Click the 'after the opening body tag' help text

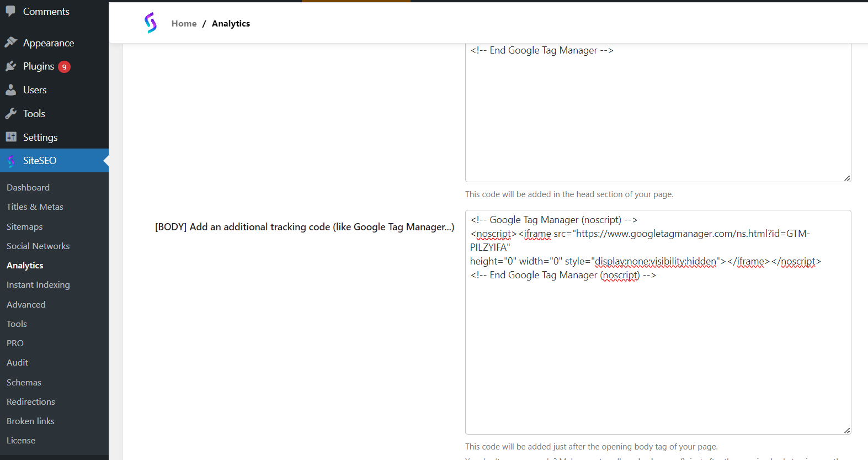point(592,447)
